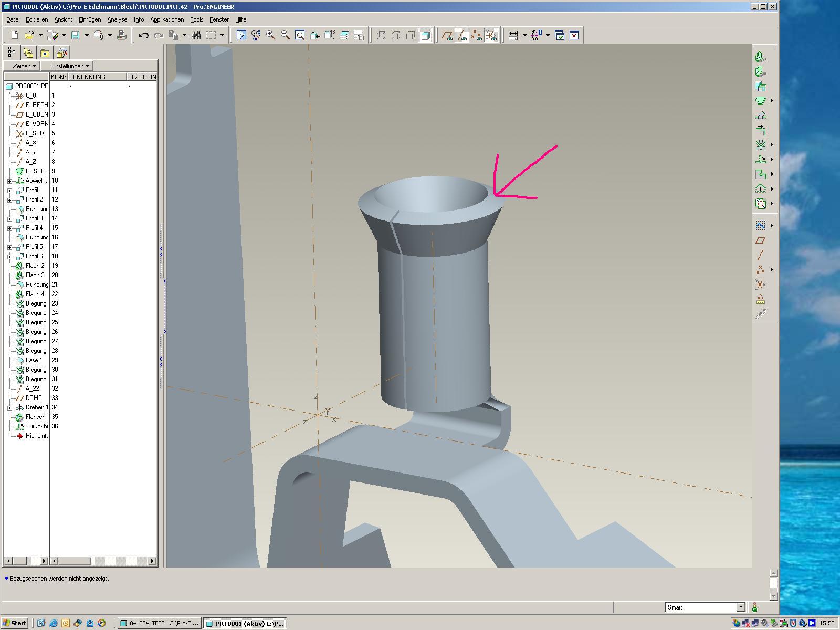
Task: Refit model to screen icon
Action: (x=300, y=35)
